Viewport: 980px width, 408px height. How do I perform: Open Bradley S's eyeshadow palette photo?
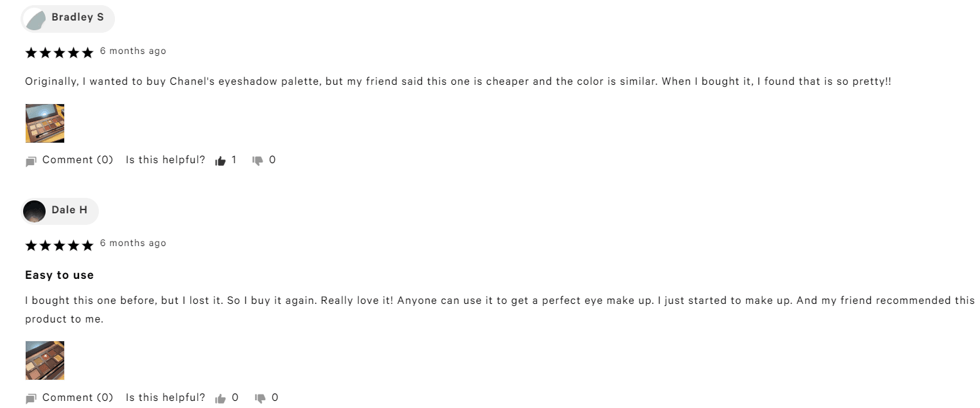44,123
